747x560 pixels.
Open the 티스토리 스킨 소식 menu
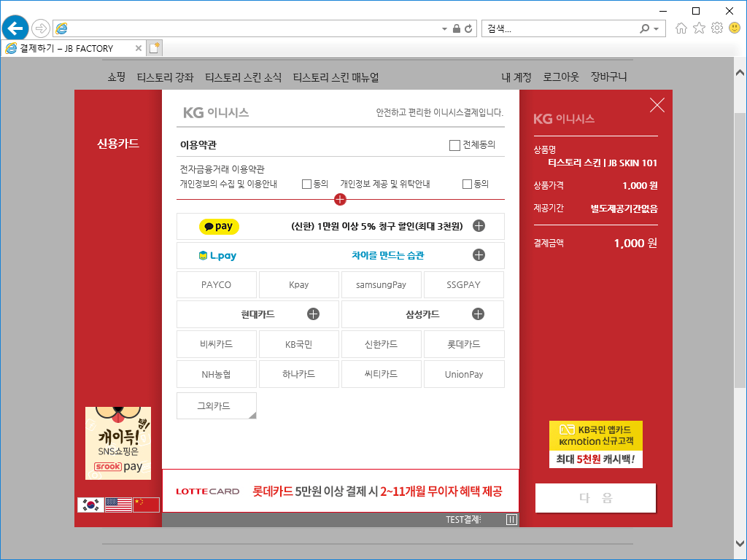[243, 77]
